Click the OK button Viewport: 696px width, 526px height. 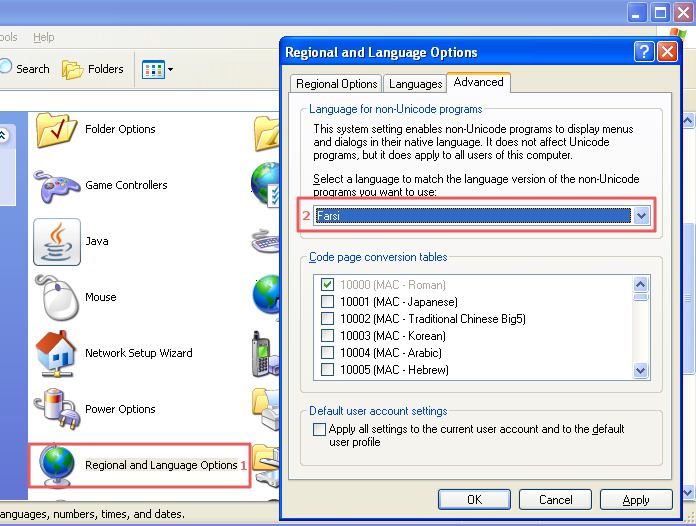pos(474,500)
